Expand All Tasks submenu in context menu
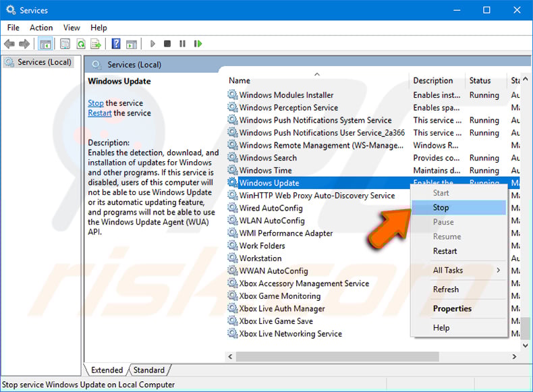Image resolution: width=533 pixels, height=392 pixels. (x=459, y=271)
